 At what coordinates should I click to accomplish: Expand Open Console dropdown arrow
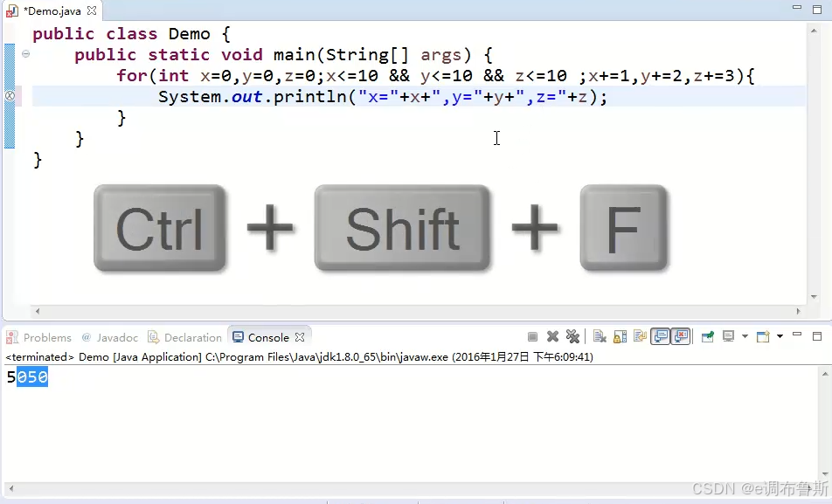click(x=780, y=336)
